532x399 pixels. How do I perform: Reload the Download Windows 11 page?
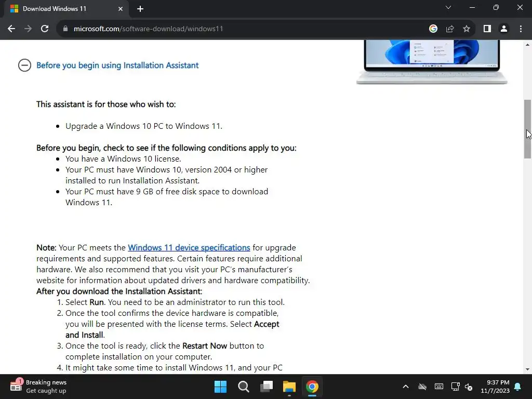click(x=45, y=29)
